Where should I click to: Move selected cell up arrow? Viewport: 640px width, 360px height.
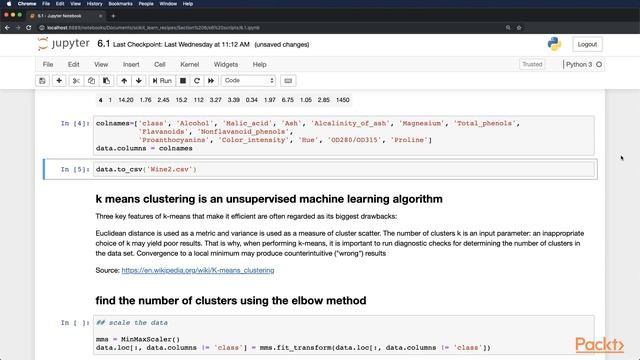click(124, 81)
